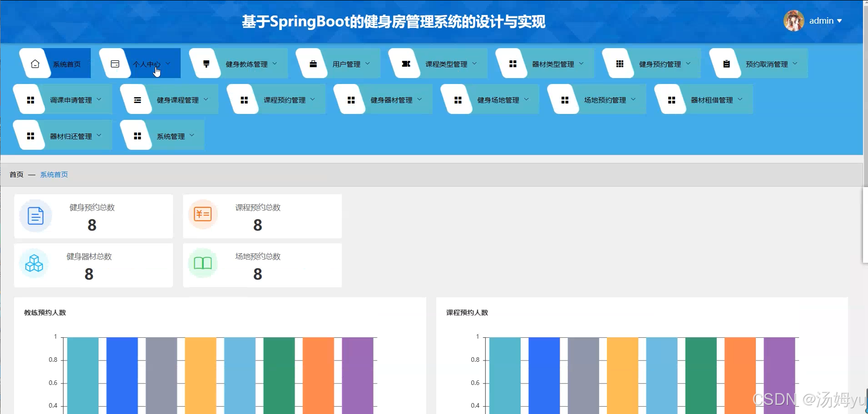The image size is (868, 414).
Task: Expand the 健身课程管理 chevron
Action: pyautogui.click(x=206, y=99)
